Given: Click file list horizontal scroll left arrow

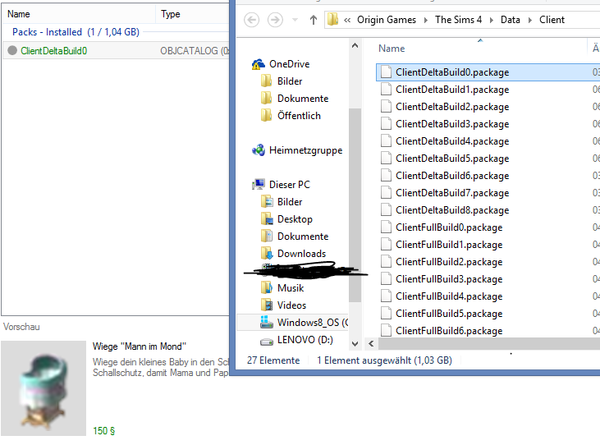Looking at the screenshot, I should pyautogui.click(x=371, y=343).
